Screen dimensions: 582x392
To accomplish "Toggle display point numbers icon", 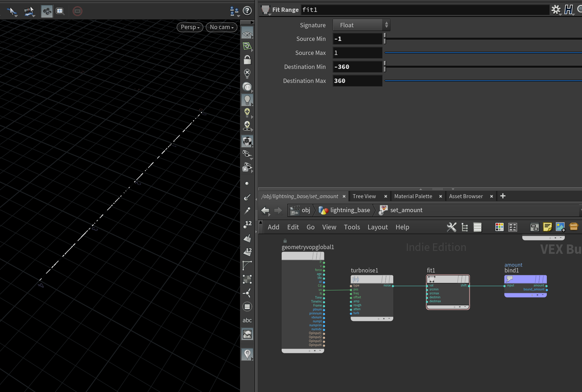I will (x=247, y=225).
